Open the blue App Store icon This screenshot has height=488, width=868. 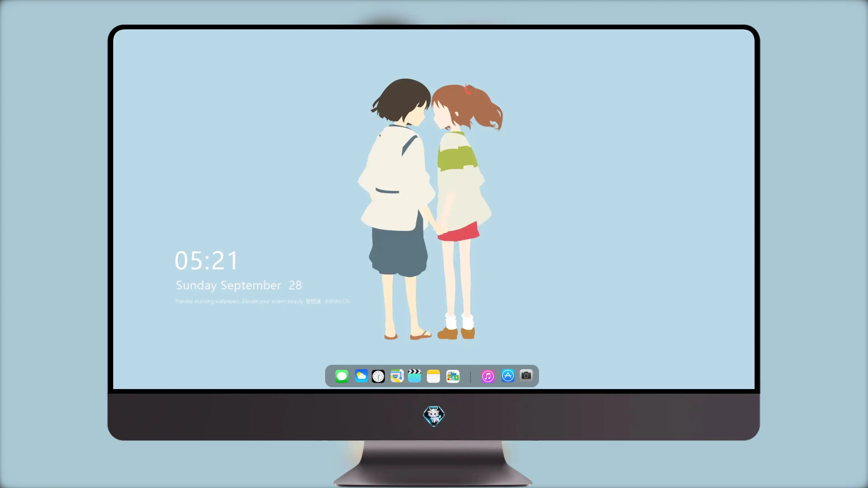[508, 376]
